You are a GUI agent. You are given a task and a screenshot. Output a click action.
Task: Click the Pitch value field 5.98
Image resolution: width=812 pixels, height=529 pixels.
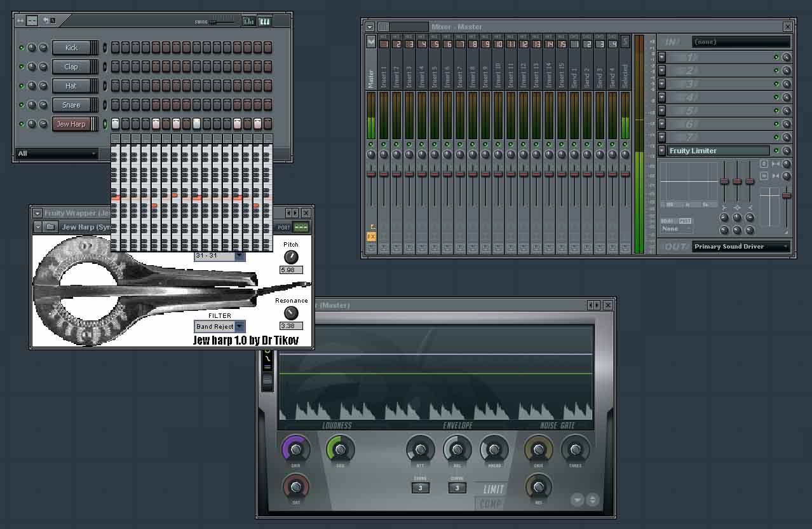click(x=291, y=270)
